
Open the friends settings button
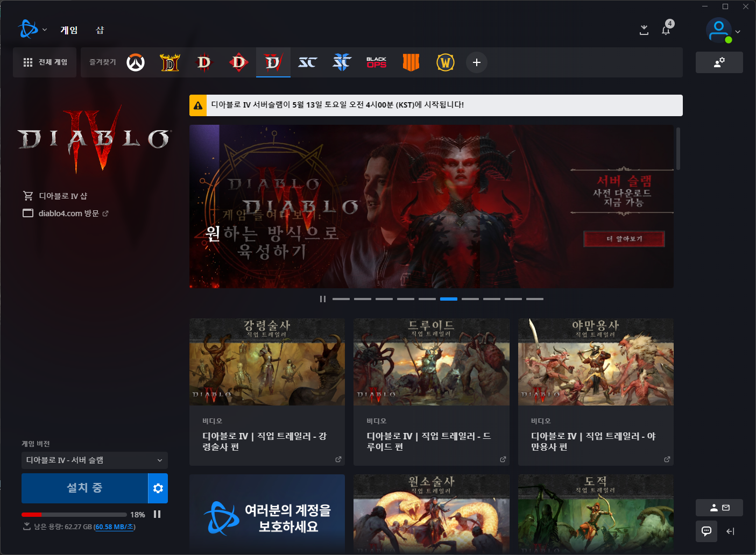719,62
